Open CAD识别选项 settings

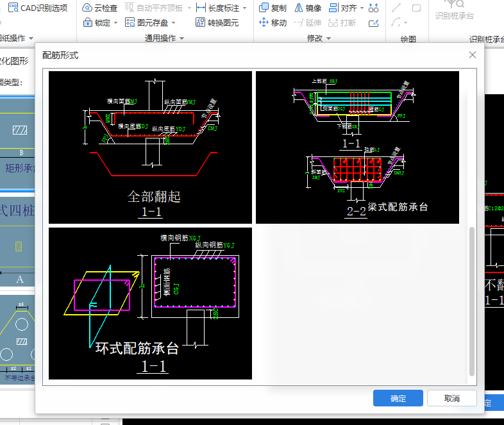[x=38, y=8]
